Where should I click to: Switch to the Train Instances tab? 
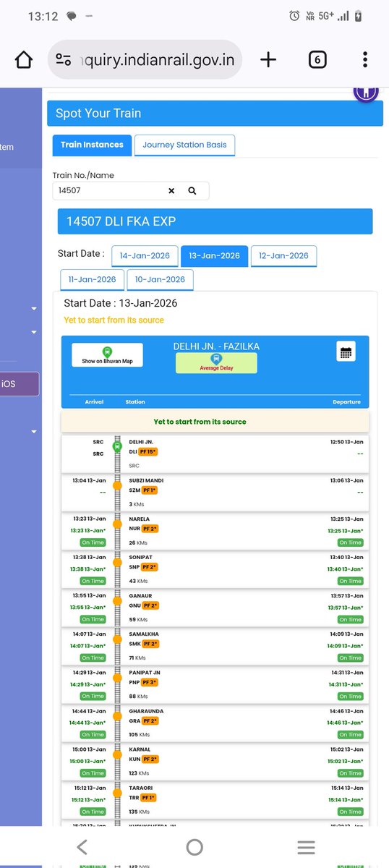(92, 145)
